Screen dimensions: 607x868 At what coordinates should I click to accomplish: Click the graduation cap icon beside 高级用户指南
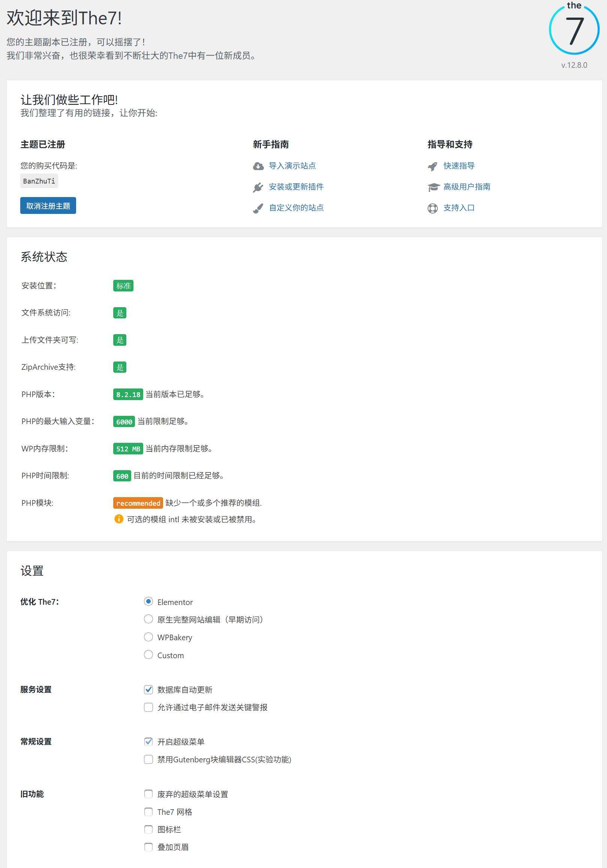(433, 187)
